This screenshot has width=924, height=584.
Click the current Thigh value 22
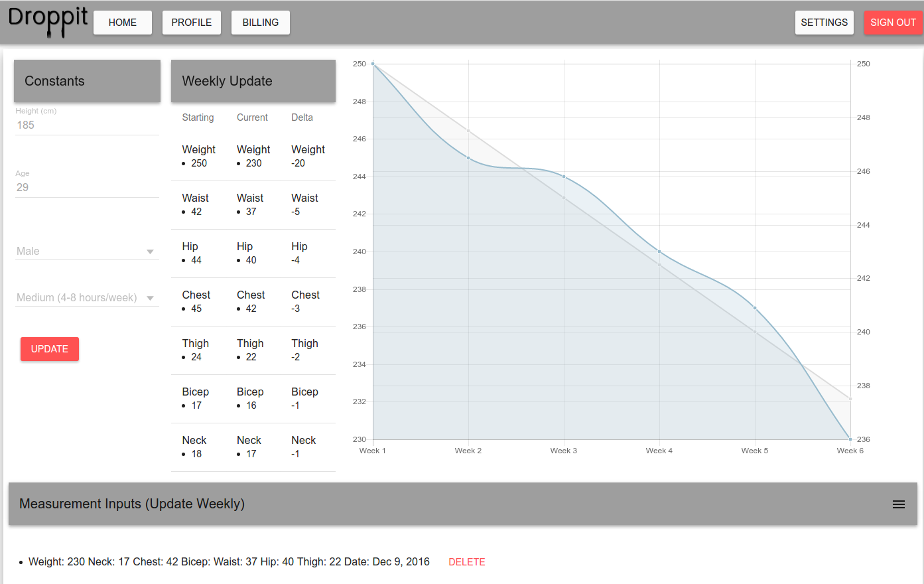[x=251, y=357]
